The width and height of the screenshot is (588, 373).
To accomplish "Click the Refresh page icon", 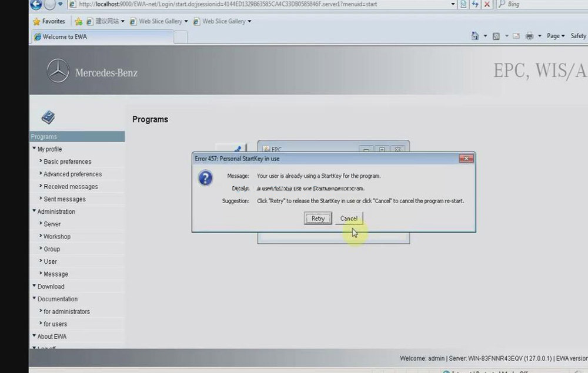I will tap(475, 4).
